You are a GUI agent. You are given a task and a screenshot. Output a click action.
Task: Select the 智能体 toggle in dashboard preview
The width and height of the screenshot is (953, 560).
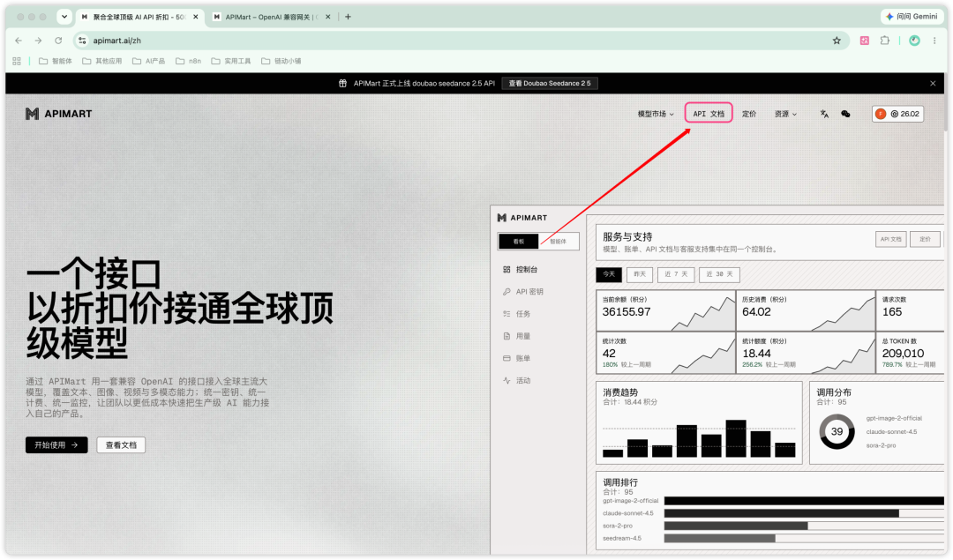coord(558,241)
